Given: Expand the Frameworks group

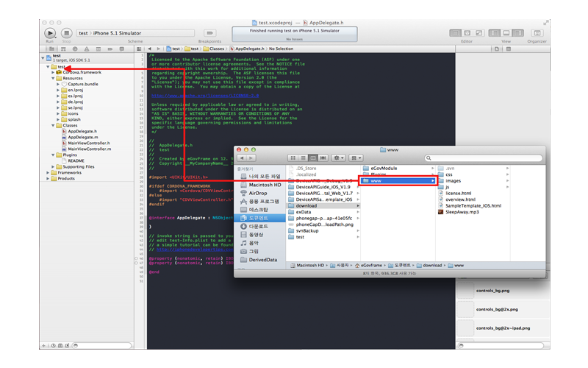Looking at the screenshot, I should pos(49,172).
